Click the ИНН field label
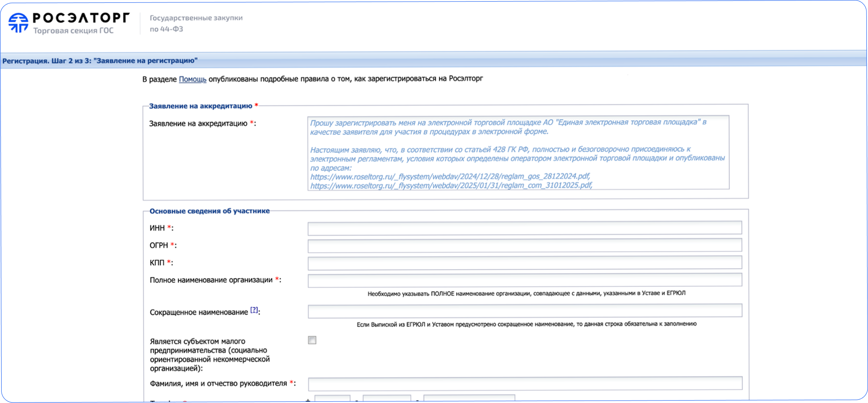 pyautogui.click(x=157, y=228)
